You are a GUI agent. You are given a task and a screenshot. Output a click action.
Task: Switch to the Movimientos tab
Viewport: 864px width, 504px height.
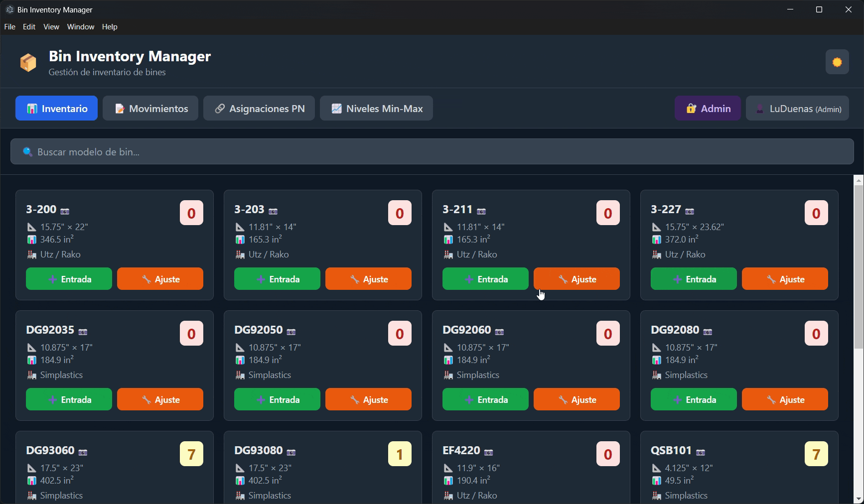tap(150, 108)
